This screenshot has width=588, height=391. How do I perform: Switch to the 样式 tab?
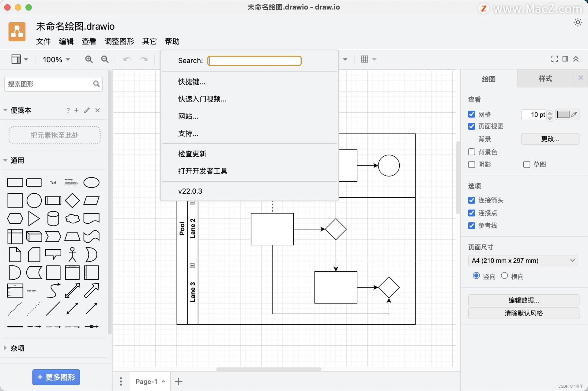545,79
